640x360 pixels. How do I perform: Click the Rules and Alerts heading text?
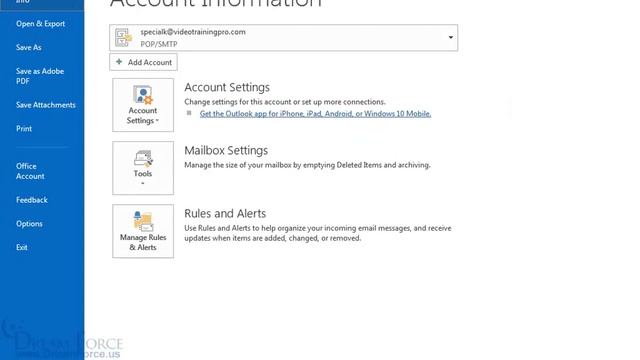pos(225,213)
